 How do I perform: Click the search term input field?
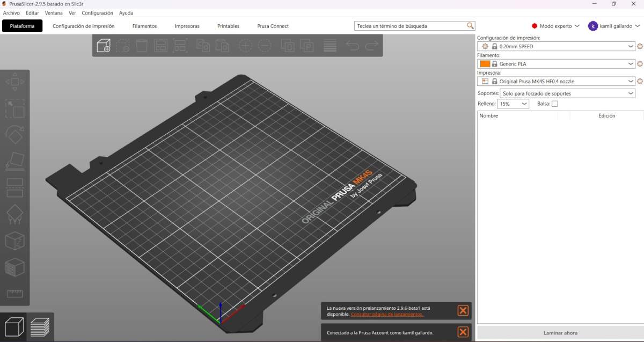point(411,26)
